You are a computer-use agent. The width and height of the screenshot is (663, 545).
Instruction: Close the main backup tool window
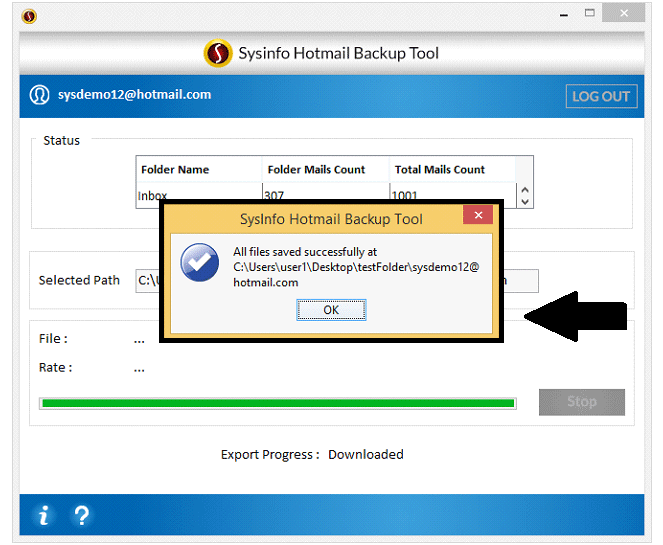(624, 13)
